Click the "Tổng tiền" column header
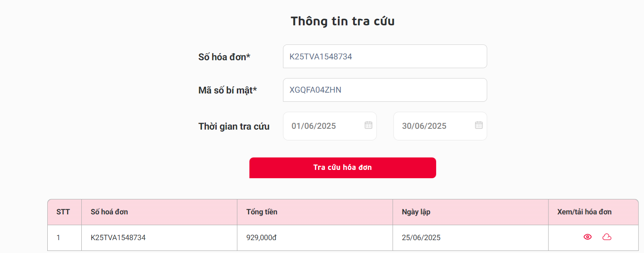 [262, 212]
